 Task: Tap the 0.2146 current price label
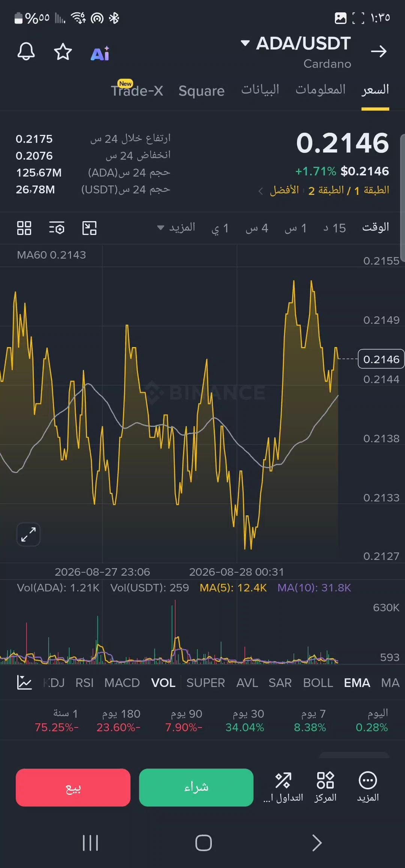tap(381, 359)
